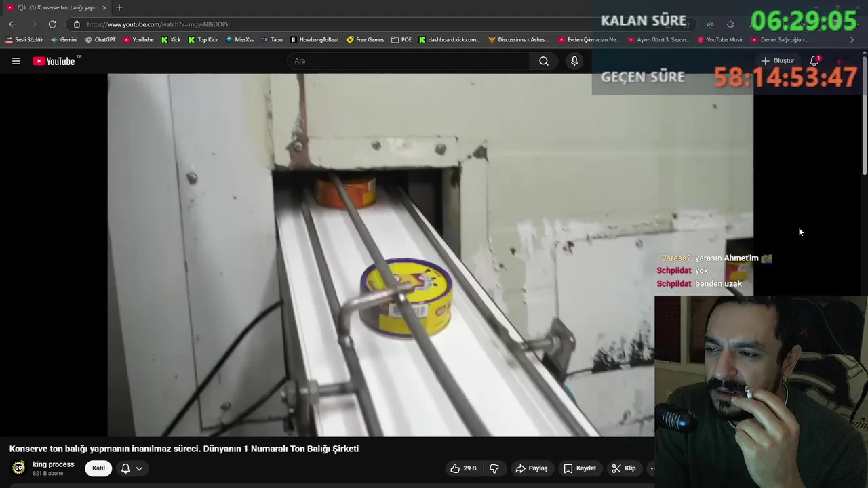Dislike the video with thumbs down
Image resolution: width=868 pixels, height=488 pixels.
point(494,468)
